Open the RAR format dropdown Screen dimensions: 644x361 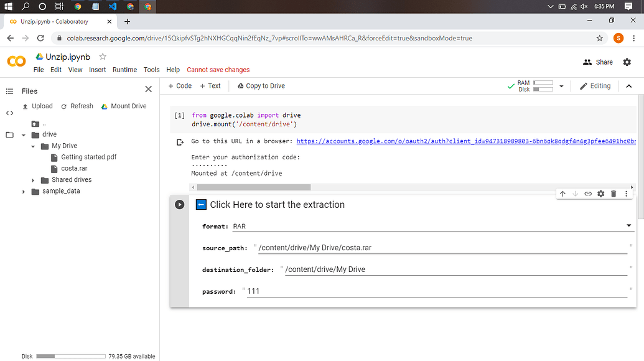tap(627, 225)
